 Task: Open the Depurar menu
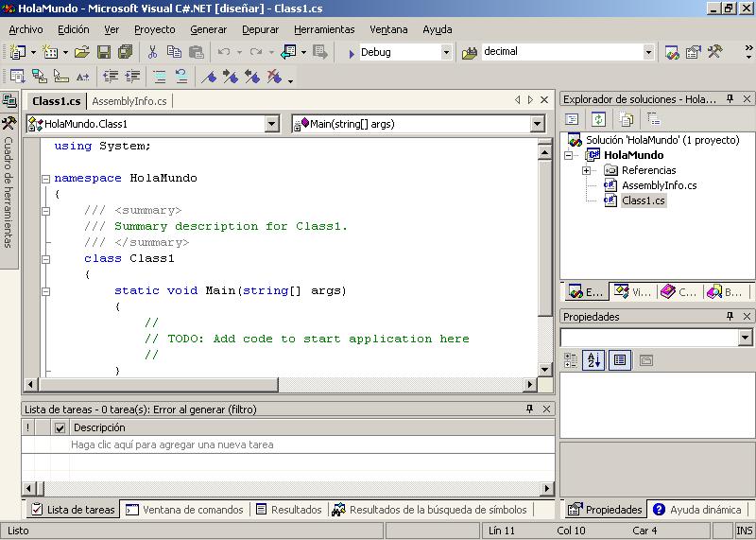(261, 29)
